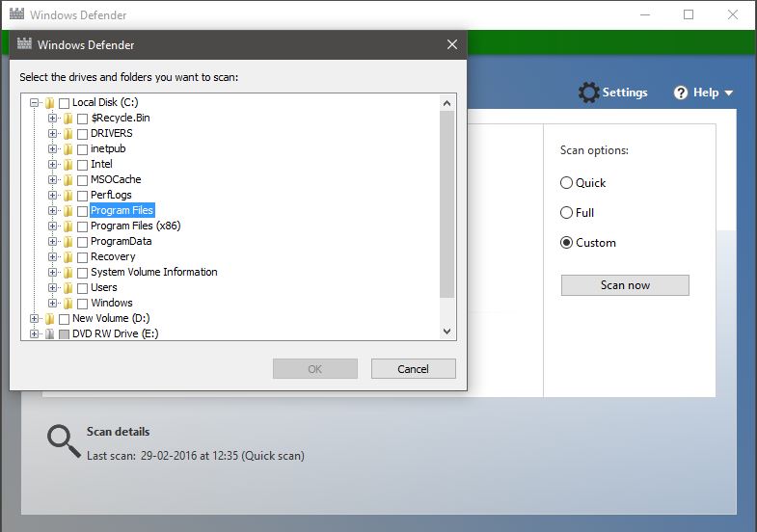Click the Intel folder icon

click(68, 165)
